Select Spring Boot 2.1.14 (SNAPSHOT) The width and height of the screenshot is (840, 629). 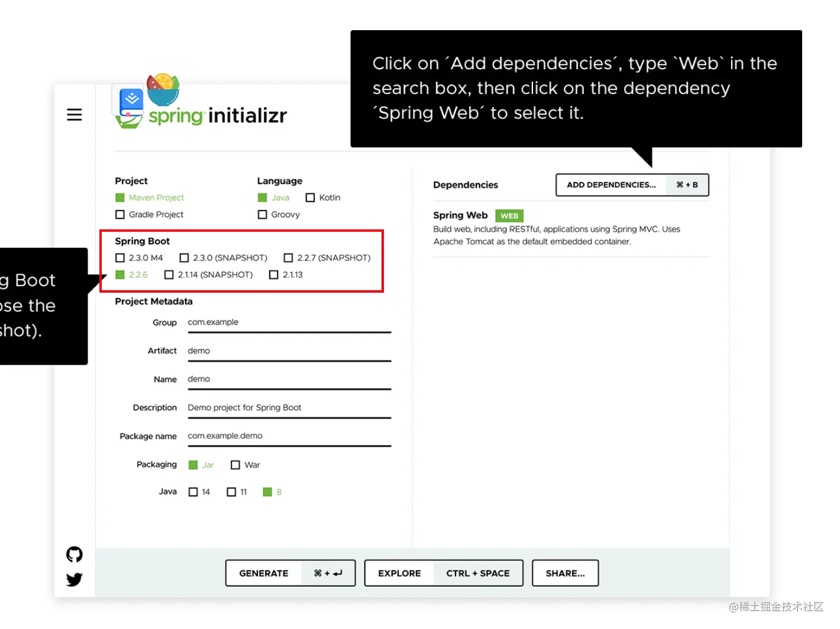pyautogui.click(x=208, y=275)
